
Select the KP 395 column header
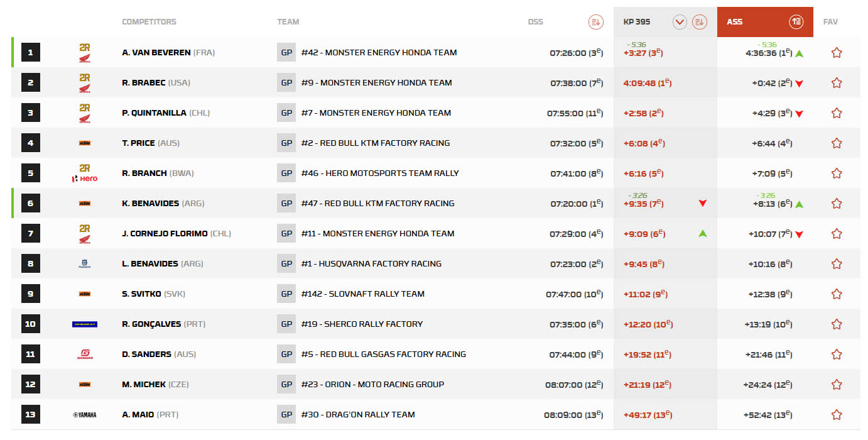(x=636, y=22)
